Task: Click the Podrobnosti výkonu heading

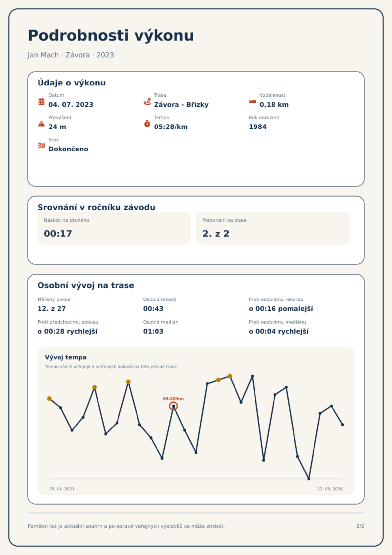Action: 111,35
